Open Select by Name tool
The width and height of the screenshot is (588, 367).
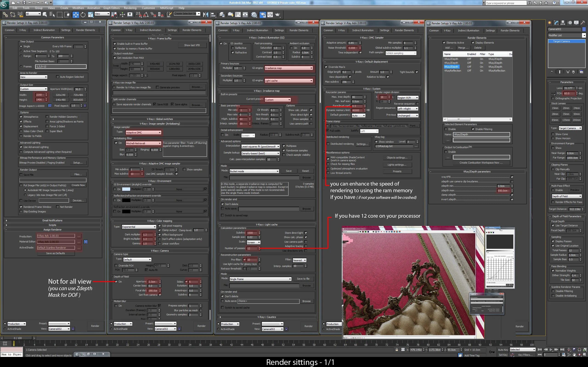coord(52,15)
